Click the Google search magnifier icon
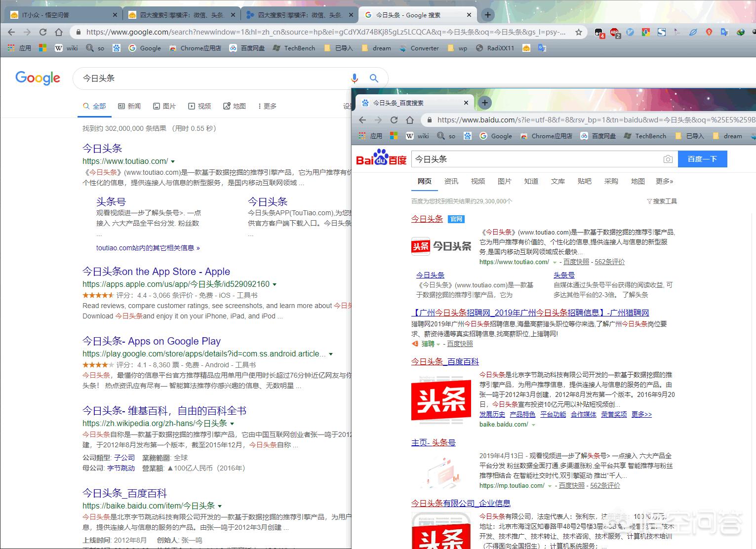The height and width of the screenshot is (549, 756). pyautogui.click(x=374, y=78)
